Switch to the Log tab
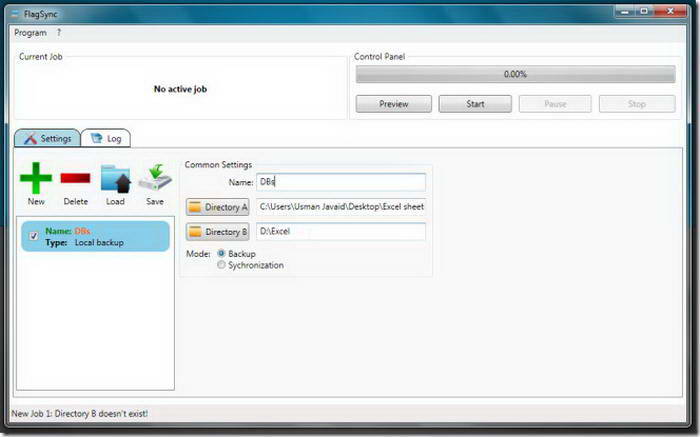This screenshot has width=700, height=437. (x=106, y=138)
